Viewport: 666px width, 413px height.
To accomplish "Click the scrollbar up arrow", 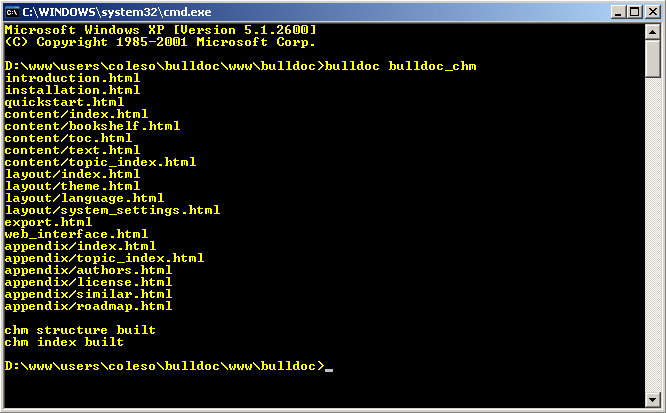I will 652,32.
